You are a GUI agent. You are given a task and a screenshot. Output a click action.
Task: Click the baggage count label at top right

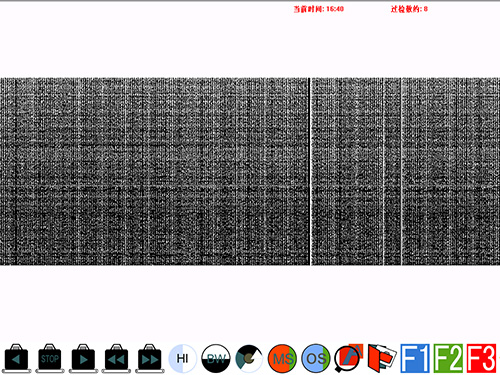point(409,9)
